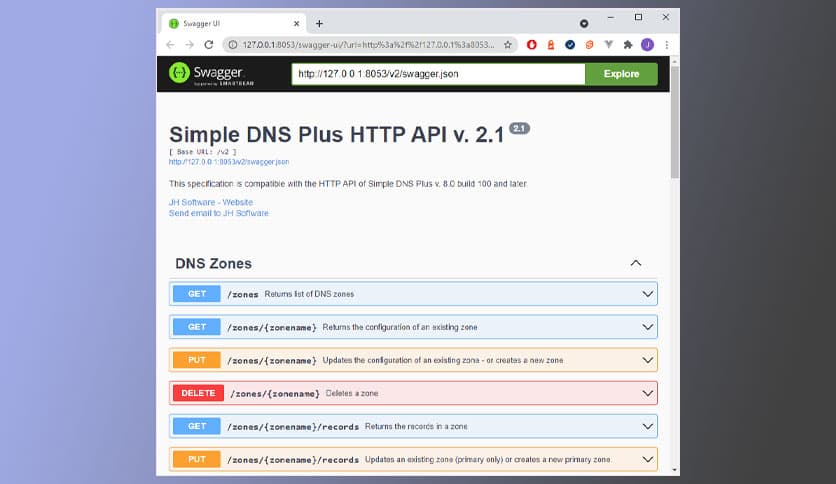Expand GET /zones/{zonename} operation

[x=413, y=327]
